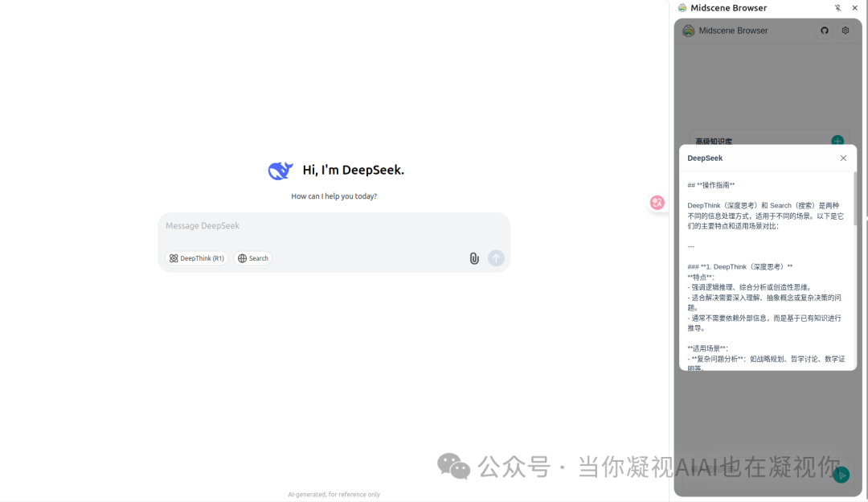Image resolution: width=868 pixels, height=502 pixels.
Task: Close the DeepSeek popup dialog
Action: point(843,158)
